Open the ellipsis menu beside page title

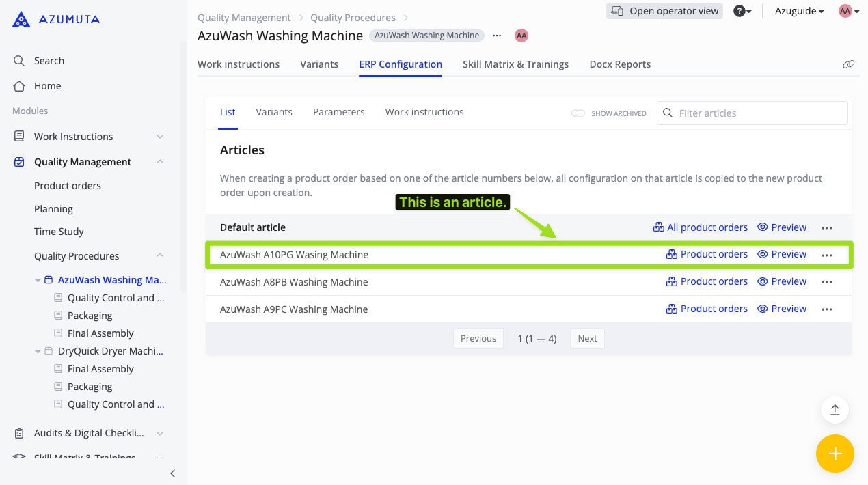click(497, 36)
